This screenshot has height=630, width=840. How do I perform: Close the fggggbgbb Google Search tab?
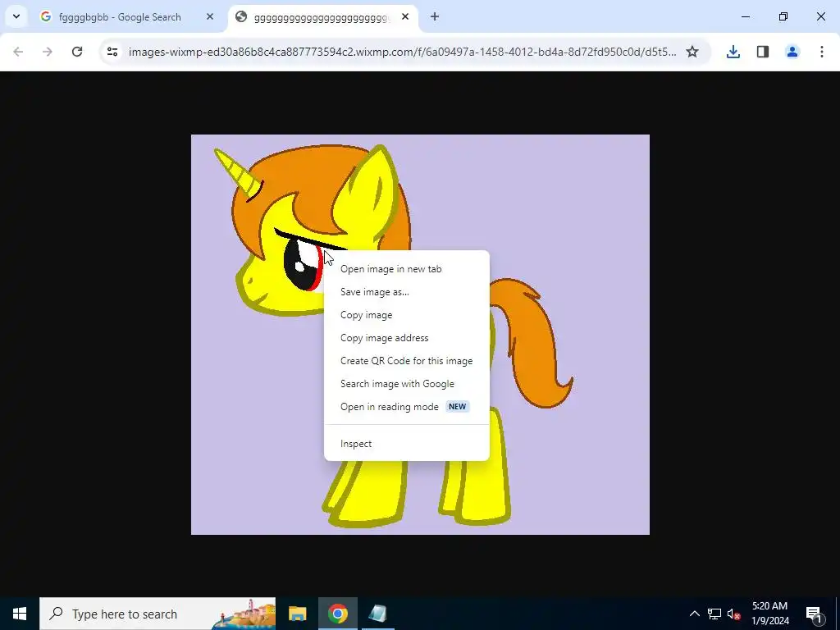(210, 16)
